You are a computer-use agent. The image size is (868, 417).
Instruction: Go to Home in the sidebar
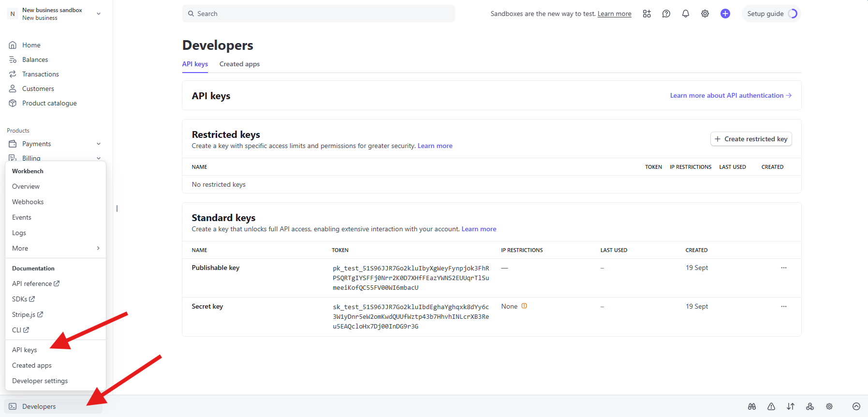pos(31,45)
